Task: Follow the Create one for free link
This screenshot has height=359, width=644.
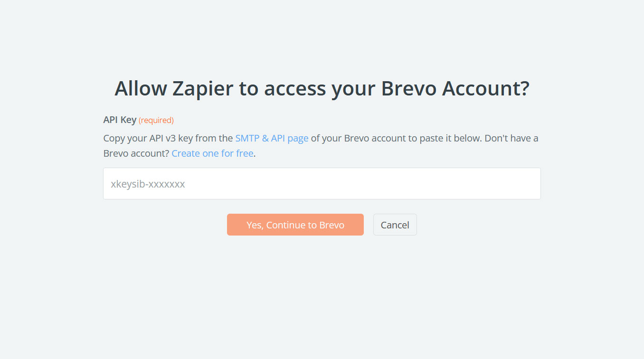Action: (x=212, y=153)
